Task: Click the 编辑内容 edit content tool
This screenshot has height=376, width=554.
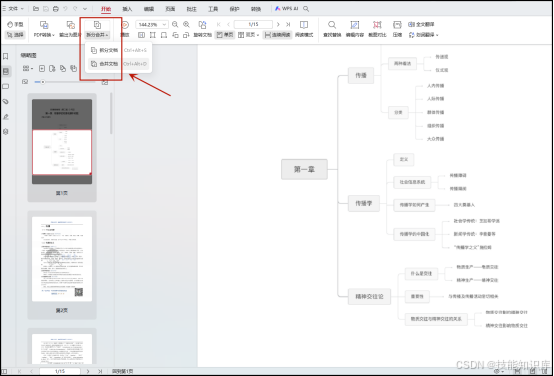Action: pyautogui.click(x=354, y=29)
